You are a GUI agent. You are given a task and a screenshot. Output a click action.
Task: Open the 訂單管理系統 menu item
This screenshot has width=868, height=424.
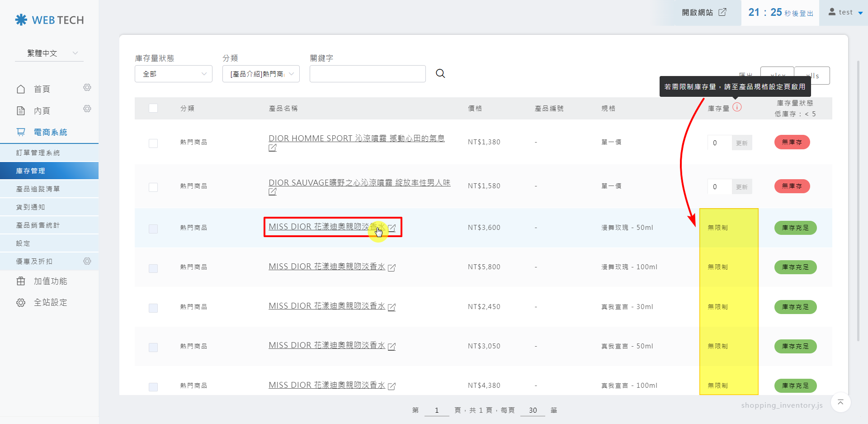[38, 153]
